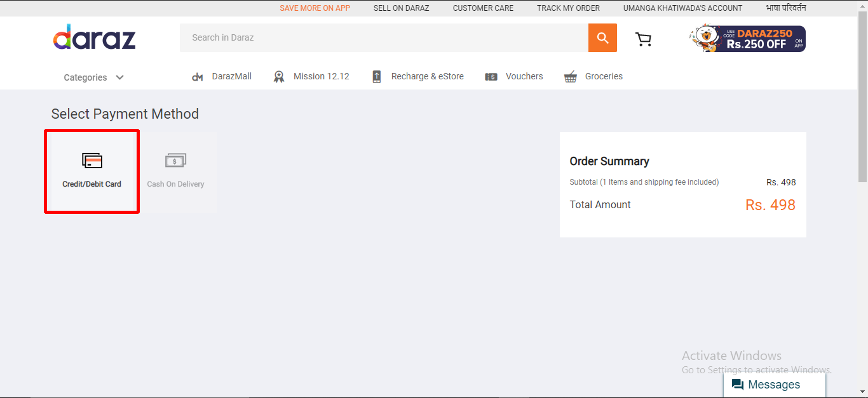Select Cash On Delivery payment label
Viewport: 868px width, 398px height.
click(x=175, y=184)
